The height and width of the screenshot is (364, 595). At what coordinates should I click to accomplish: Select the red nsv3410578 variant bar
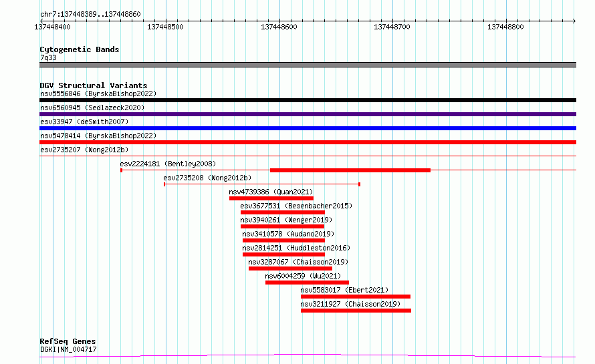tap(284, 240)
